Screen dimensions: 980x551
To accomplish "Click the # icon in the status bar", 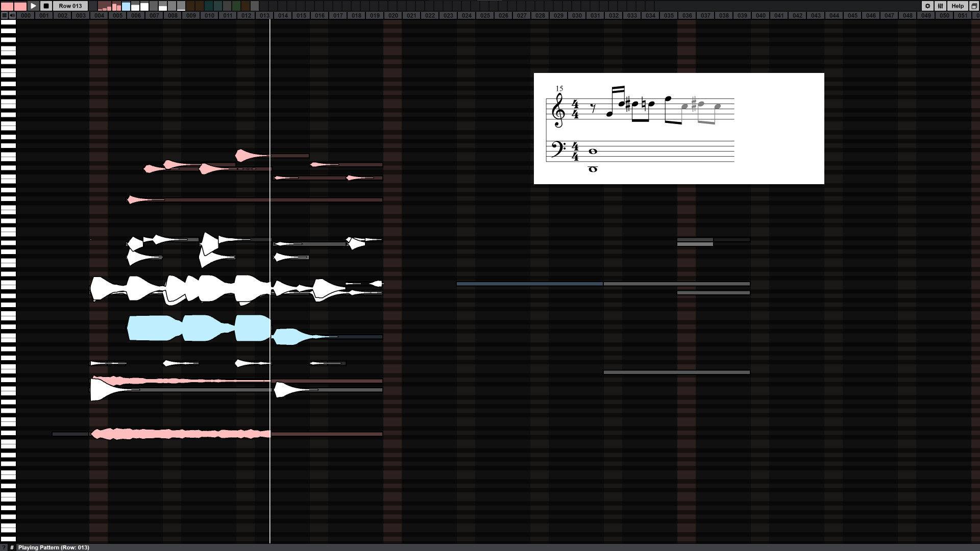I will coord(12,547).
